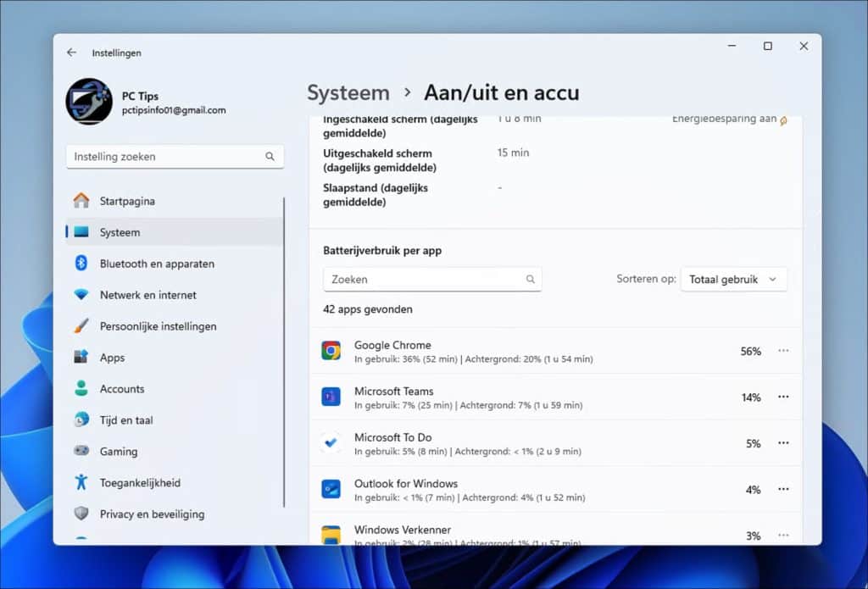
Task: Click the Toegankelijkheid figure icon
Action: click(x=81, y=482)
